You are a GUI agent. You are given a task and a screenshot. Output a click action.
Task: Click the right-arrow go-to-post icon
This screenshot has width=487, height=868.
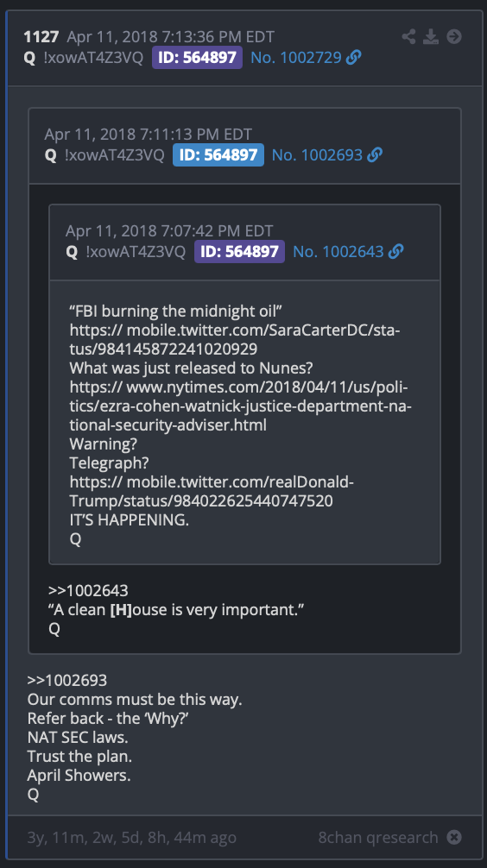(x=454, y=36)
